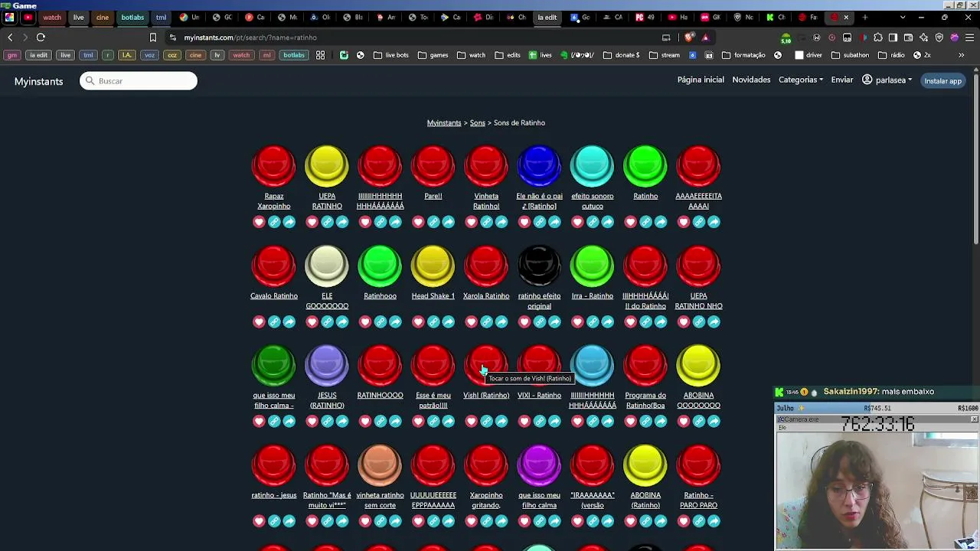
Task: Play the "Rapaz Xaropinho" sound button
Action: click(x=273, y=166)
